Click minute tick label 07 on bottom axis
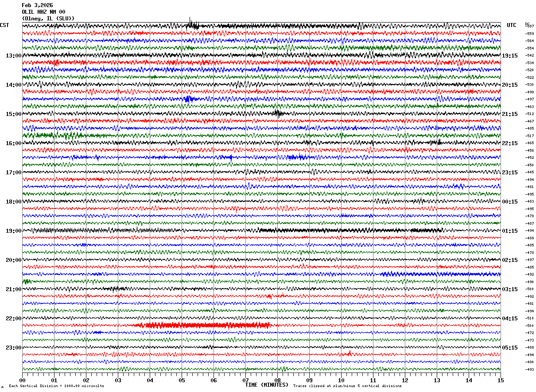The height and width of the screenshot is (392, 536). point(245,380)
